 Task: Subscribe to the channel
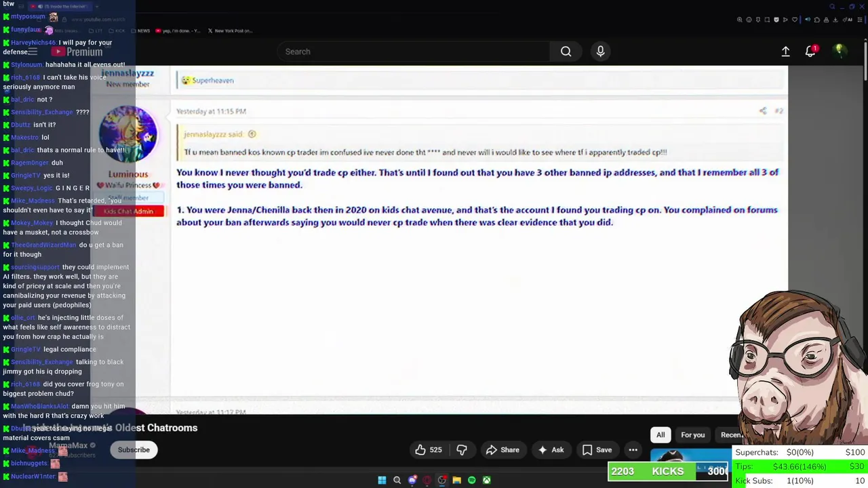[x=134, y=450]
